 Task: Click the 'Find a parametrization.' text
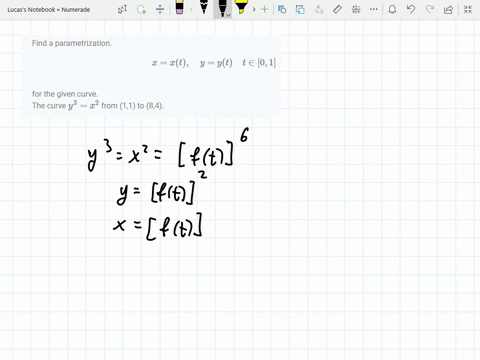pos(72,43)
